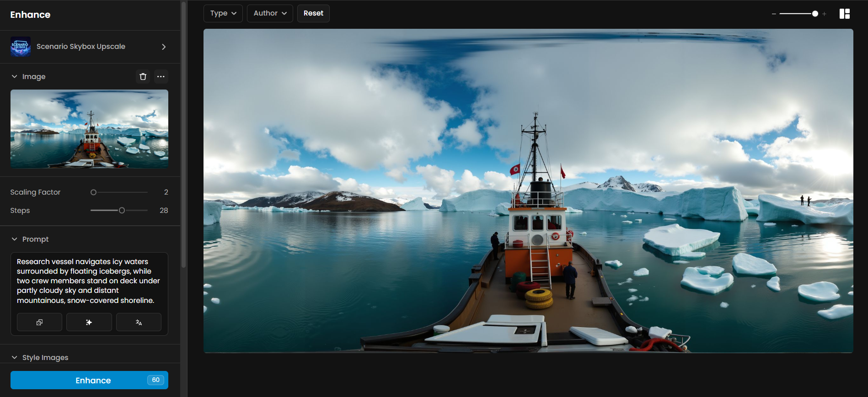Click the blue Enhance button
The image size is (868, 397).
pyautogui.click(x=89, y=380)
